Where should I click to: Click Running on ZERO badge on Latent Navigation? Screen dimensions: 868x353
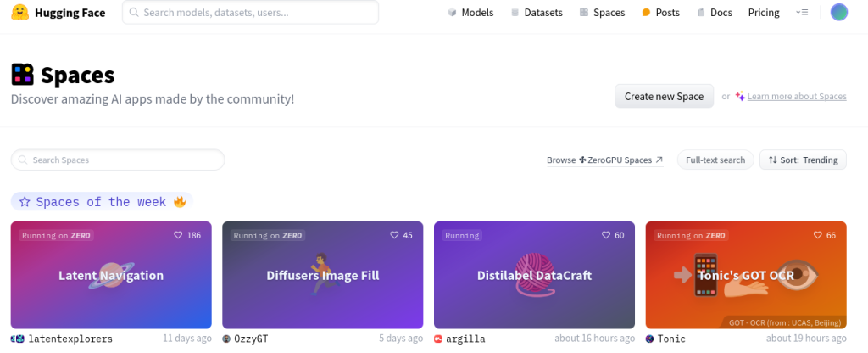[57, 236]
